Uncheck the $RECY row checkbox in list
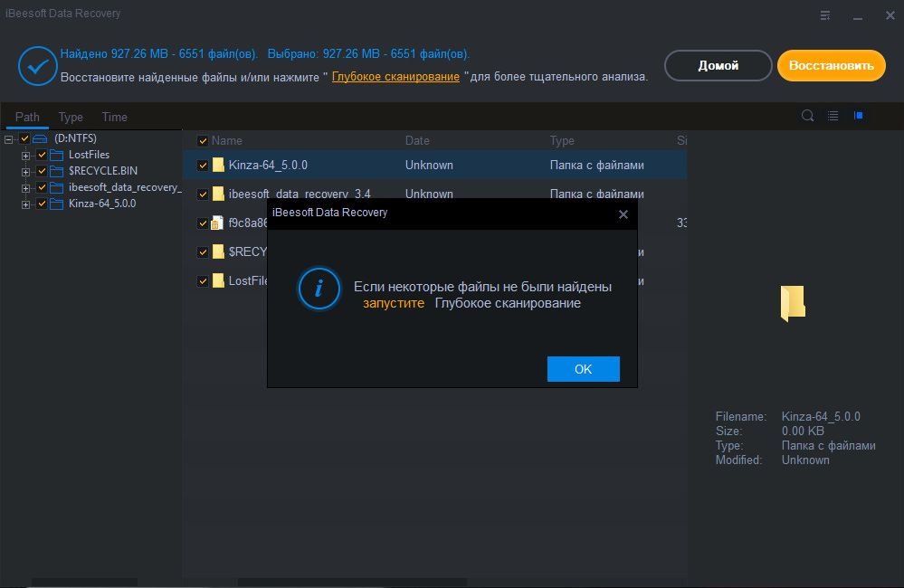Screen dimensions: 904x588 pyautogui.click(x=203, y=251)
